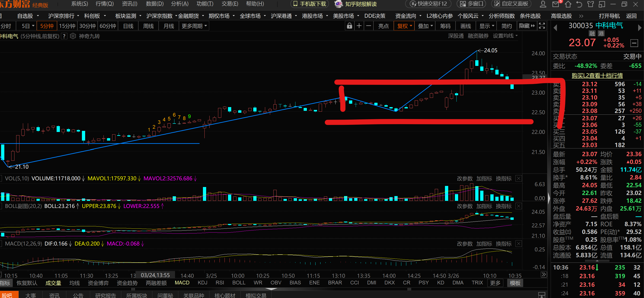Expand the 复权 dropdown

coord(404,26)
